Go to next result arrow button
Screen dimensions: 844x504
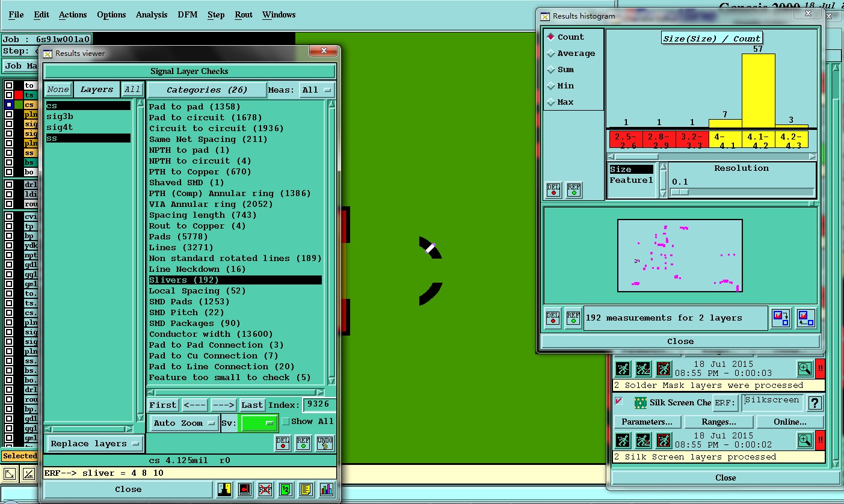click(x=223, y=405)
